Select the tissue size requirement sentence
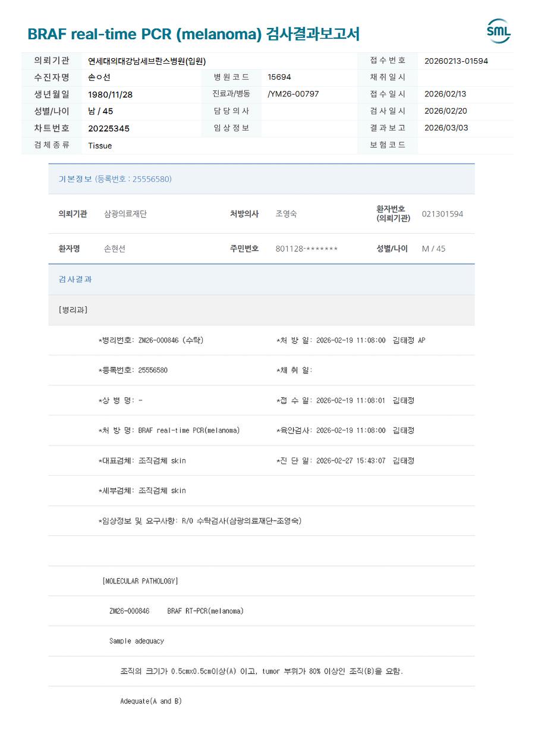The width and height of the screenshot is (535, 756). [x=262, y=671]
